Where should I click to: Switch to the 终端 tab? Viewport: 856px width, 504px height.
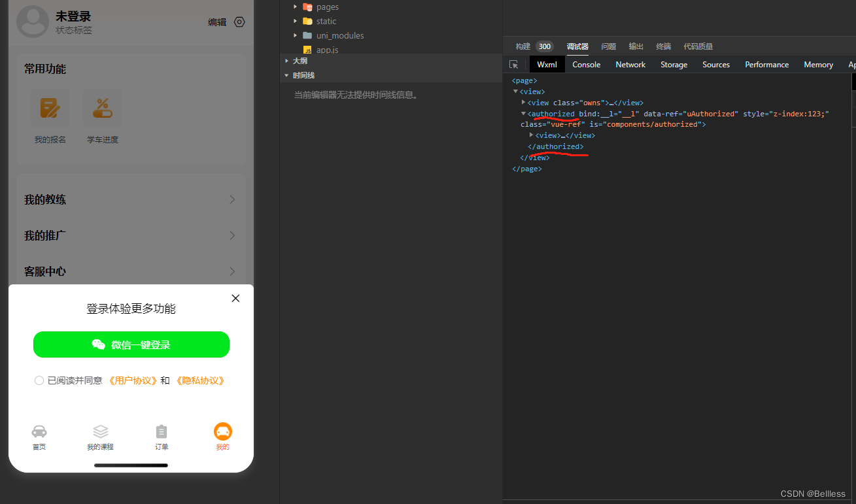pyautogui.click(x=664, y=46)
